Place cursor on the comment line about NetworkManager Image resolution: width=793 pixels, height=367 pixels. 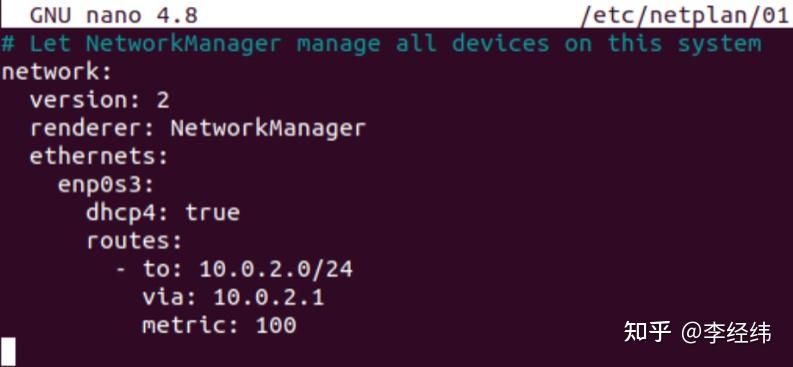coord(381,44)
